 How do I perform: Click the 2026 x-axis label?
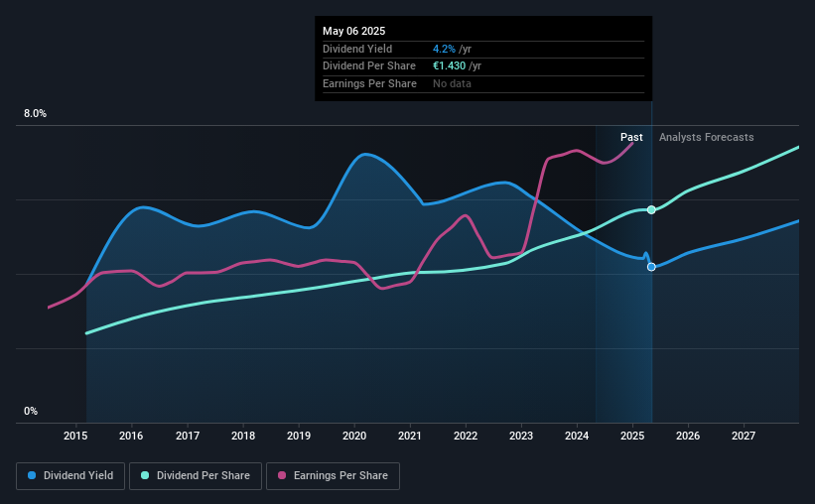[x=688, y=436]
